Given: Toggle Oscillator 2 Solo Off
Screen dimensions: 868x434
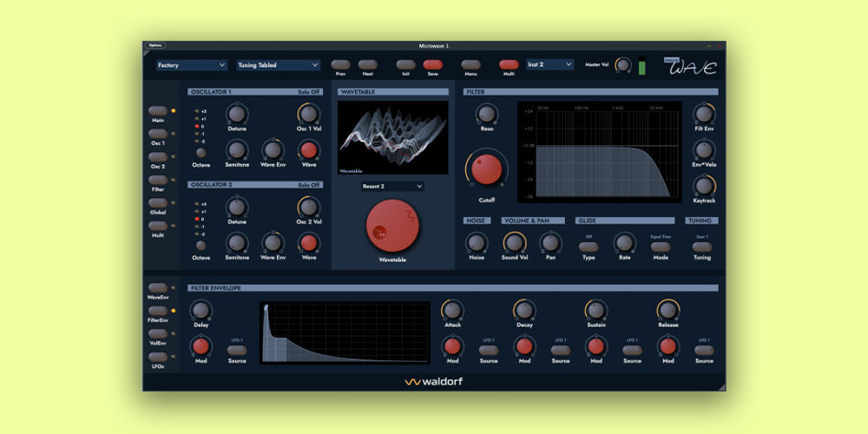Looking at the screenshot, I should coord(309,185).
